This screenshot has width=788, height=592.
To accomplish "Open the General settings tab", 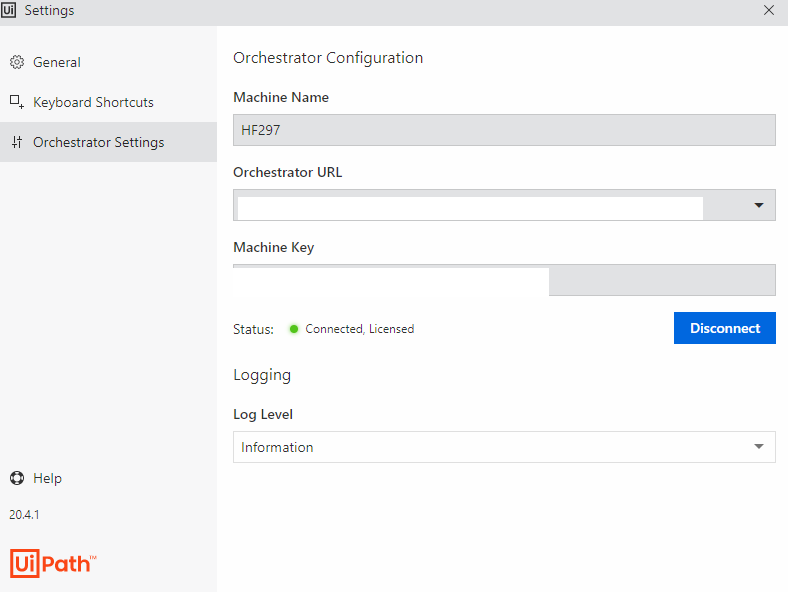I will click(x=109, y=62).
